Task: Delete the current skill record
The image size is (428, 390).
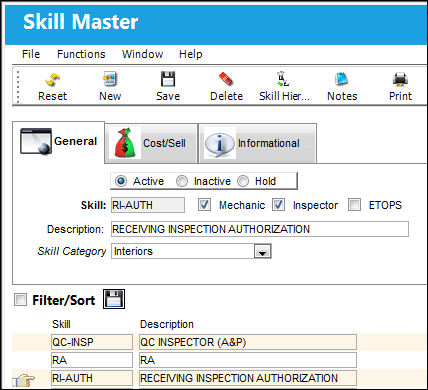Action: [226, 87]
